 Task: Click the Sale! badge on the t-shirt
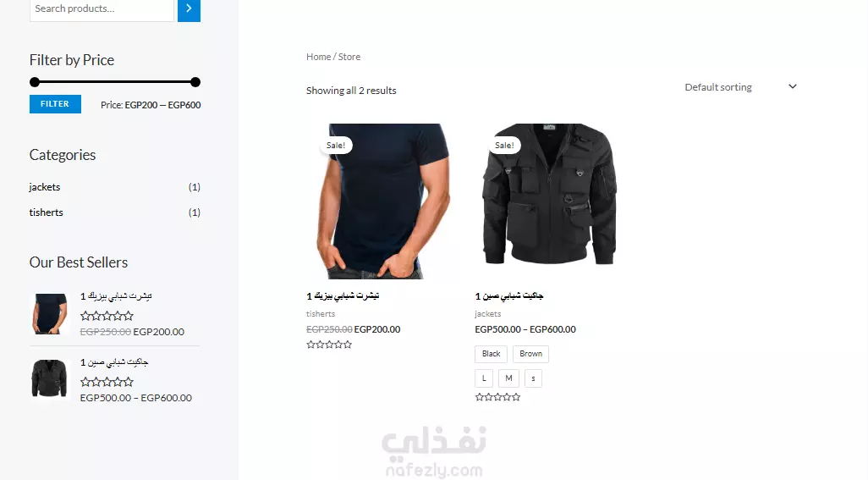(336, 145)
